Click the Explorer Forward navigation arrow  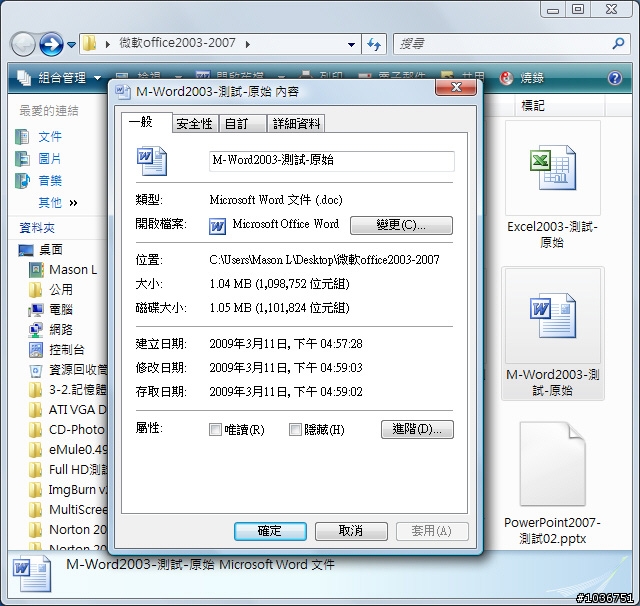pos(51,44)
